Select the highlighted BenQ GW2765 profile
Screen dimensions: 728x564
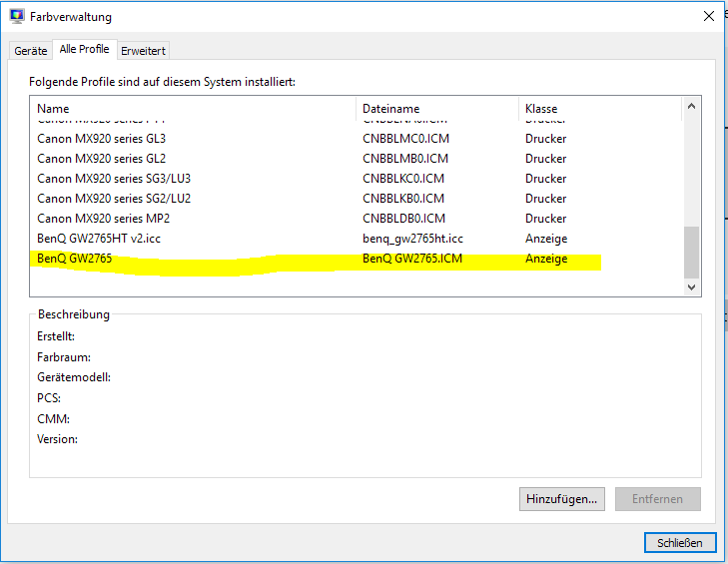(x=72, y=259)
